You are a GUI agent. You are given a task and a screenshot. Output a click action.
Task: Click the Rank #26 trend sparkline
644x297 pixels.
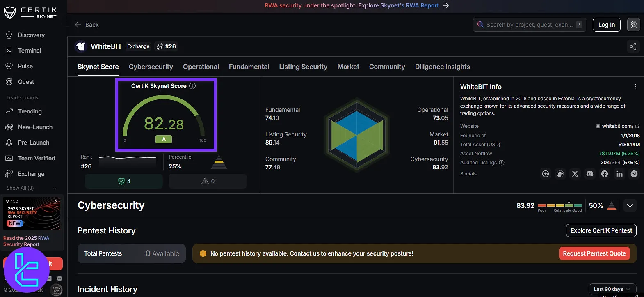pyautogui.click(x=128, y=161)
